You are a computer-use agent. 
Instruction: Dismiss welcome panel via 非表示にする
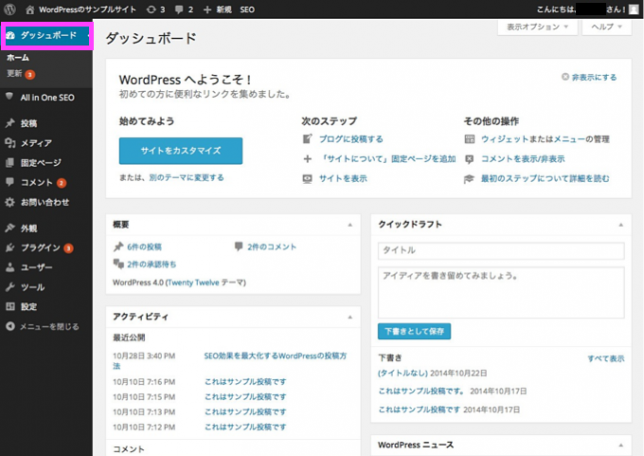tap(589, 77)
